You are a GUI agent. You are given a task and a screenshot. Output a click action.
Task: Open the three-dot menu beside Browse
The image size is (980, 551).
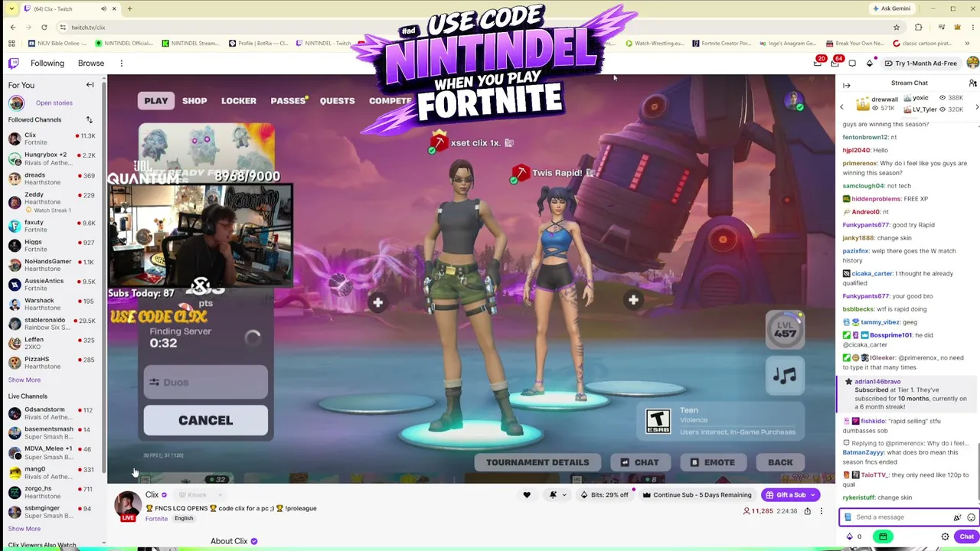[121, 64]
